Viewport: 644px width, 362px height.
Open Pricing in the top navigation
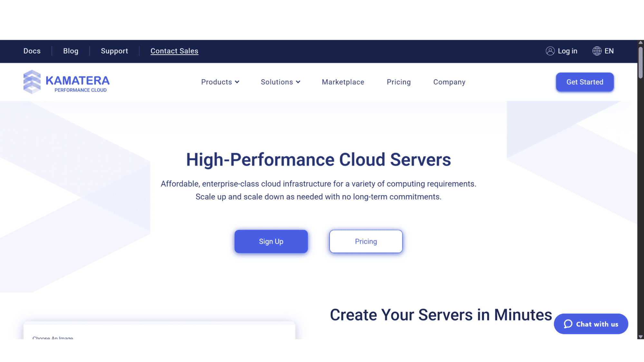[x=399, y=82]
